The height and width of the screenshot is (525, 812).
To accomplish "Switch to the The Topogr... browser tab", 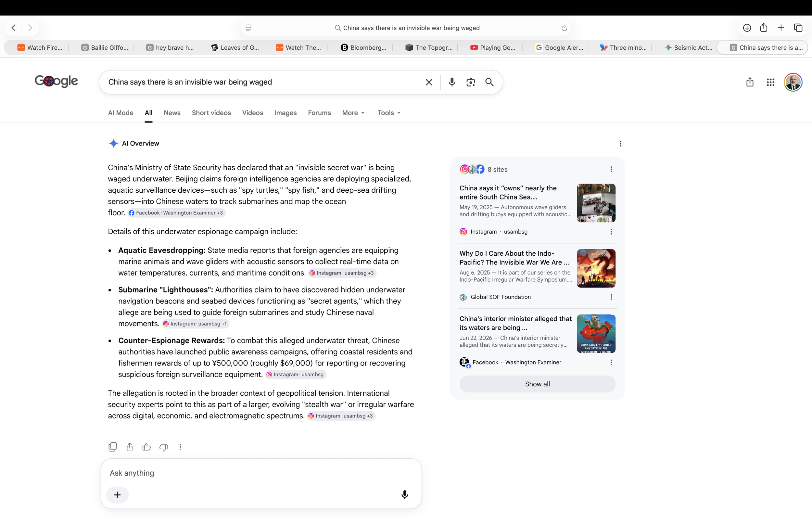I will 429,48.
